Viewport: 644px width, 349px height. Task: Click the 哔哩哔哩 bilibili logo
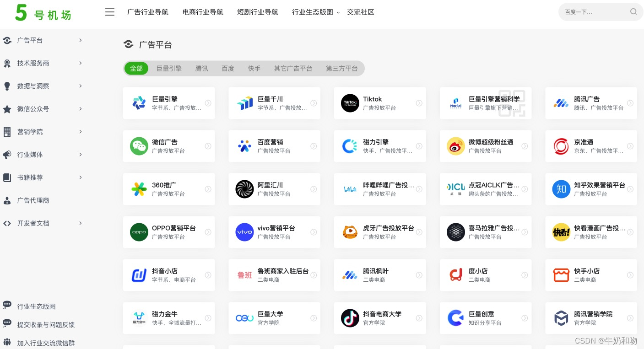point(350,189)
